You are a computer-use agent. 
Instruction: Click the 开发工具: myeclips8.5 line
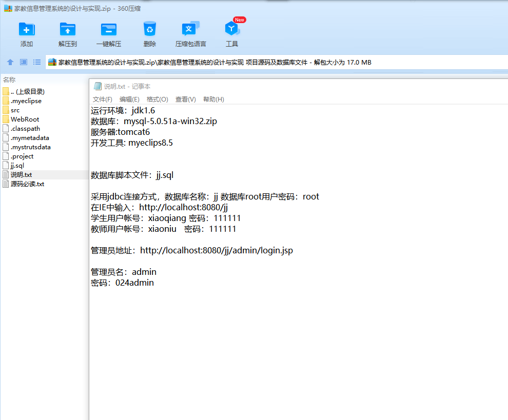pos(132,143)
